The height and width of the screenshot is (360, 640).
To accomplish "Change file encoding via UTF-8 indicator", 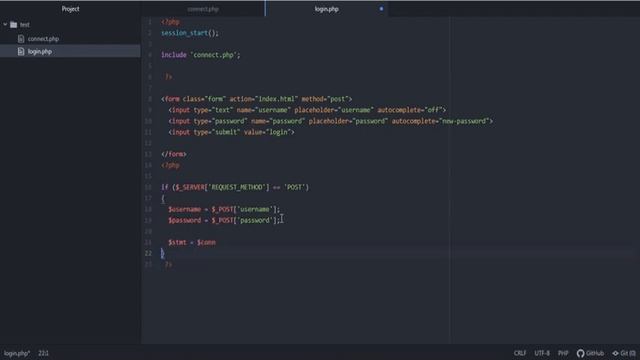I will coord(542,353).
